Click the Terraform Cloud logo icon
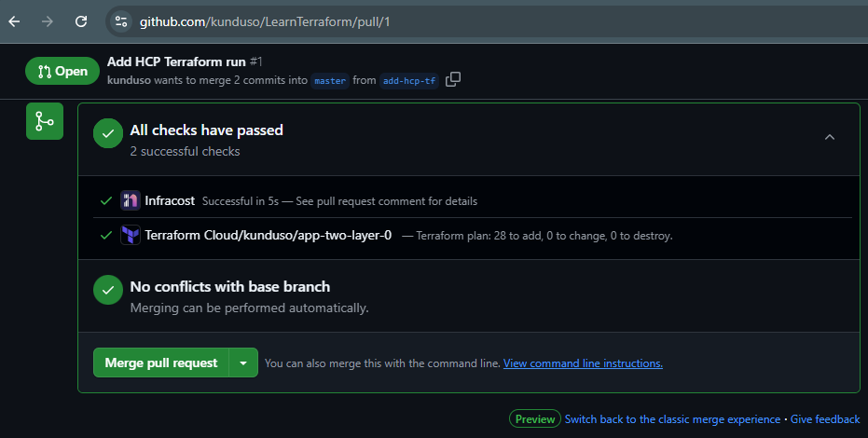The height and width of the screenshot is (438, 868). click(131, 235)
